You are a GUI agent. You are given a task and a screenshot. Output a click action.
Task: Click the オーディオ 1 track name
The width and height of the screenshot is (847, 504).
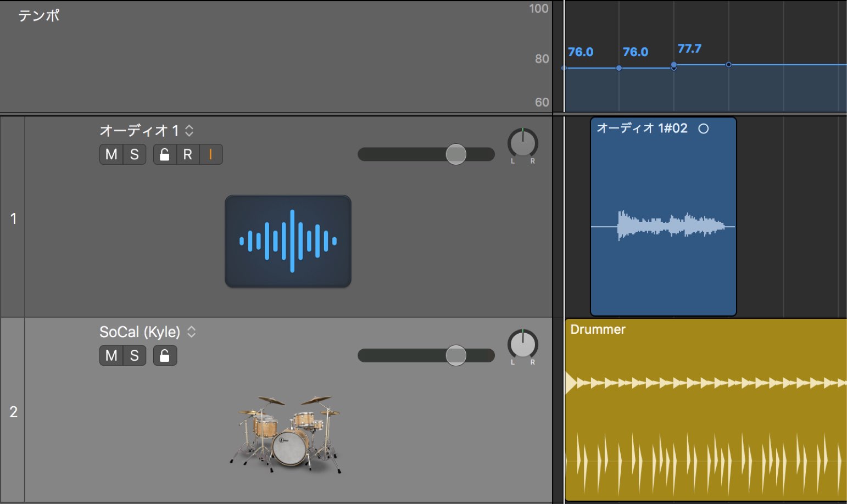click(139, 131)
